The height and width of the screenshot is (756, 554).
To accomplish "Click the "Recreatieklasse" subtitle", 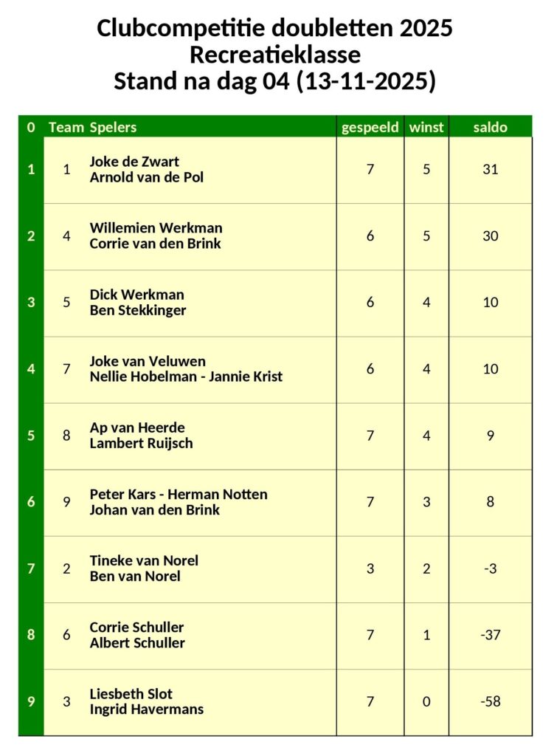I will pos(274,55).
